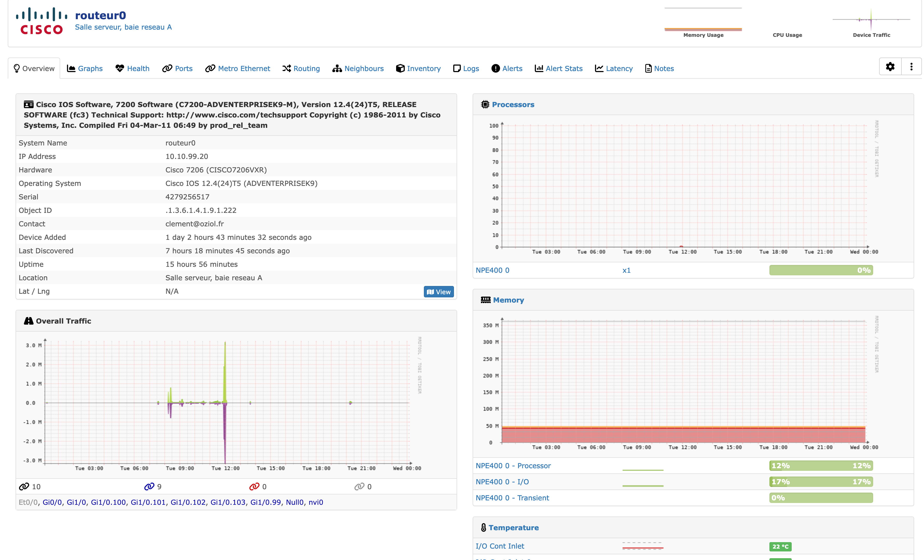
Task: Click the Overall Traffic road icon
Action: tap(29, 321)
